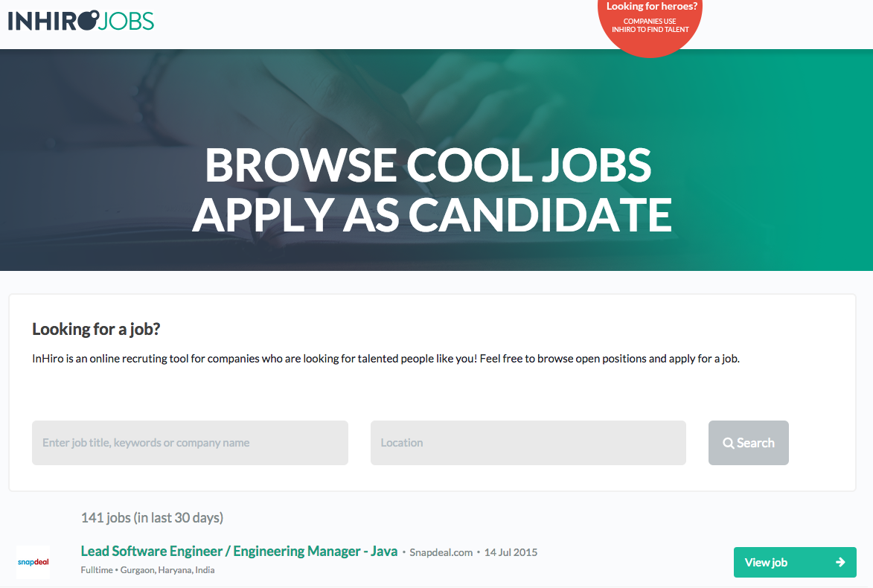Click the 'Looking for a job?' heading
Screen dimensions: 873x588
coord(96,329)
